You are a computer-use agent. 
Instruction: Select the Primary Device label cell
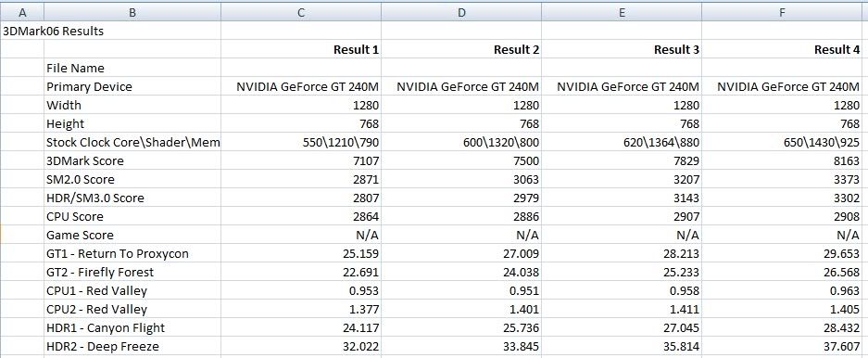point(132,86)
